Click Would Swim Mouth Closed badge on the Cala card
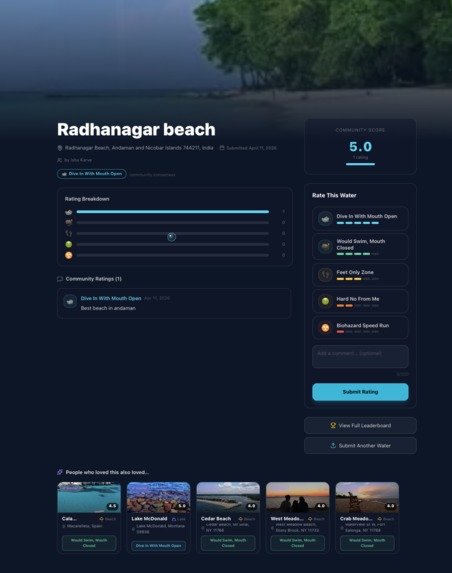Image resolution: width=452 pixels, height=573 pixels. pyautogui.click(x=89, y=543)
